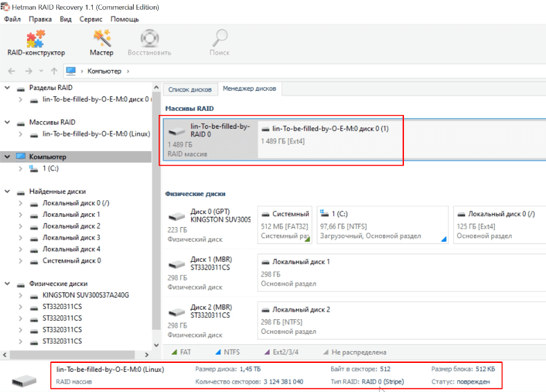This screenshot has width=546, height=392.
Task: Go back using the left arrow
Action: coord(12,71)
